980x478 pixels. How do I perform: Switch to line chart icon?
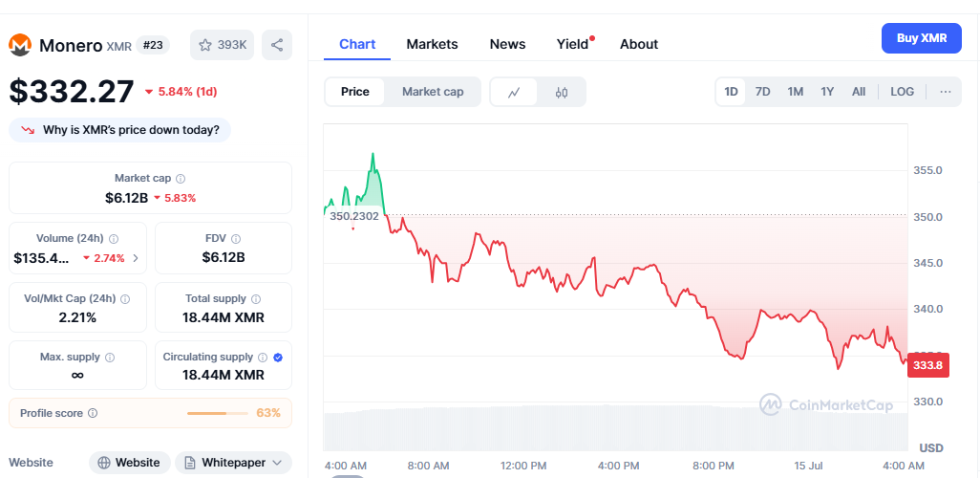point(514,92)
